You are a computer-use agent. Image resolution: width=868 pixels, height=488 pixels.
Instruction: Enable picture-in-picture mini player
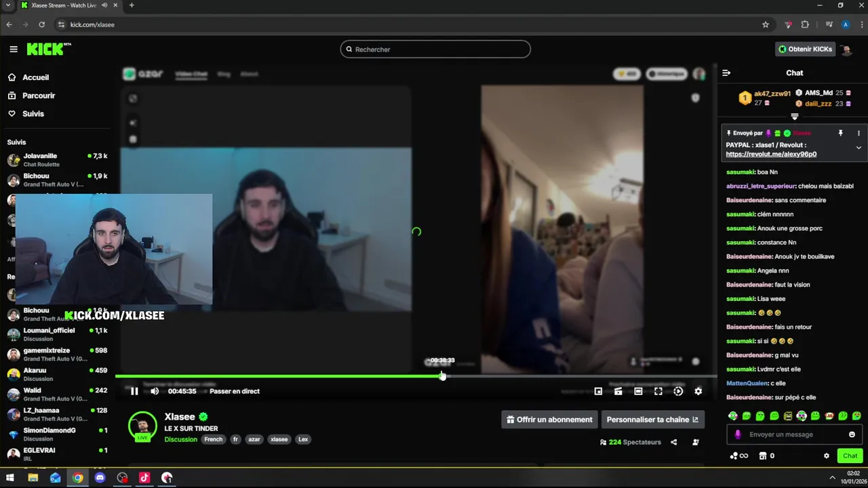click(598, 391)
